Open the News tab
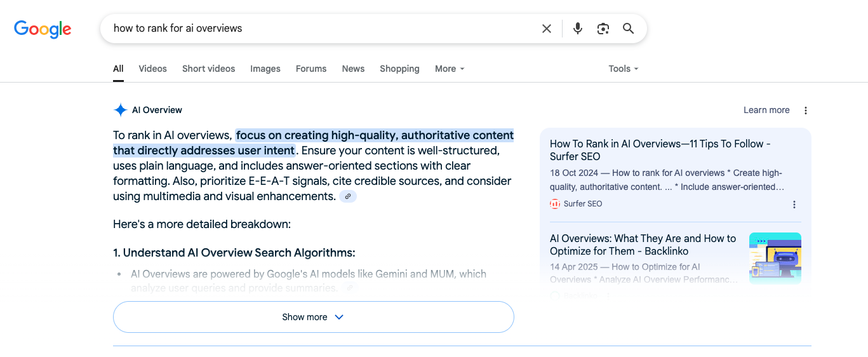Viewport: 868px width, 357px height. tap(353, 69)
